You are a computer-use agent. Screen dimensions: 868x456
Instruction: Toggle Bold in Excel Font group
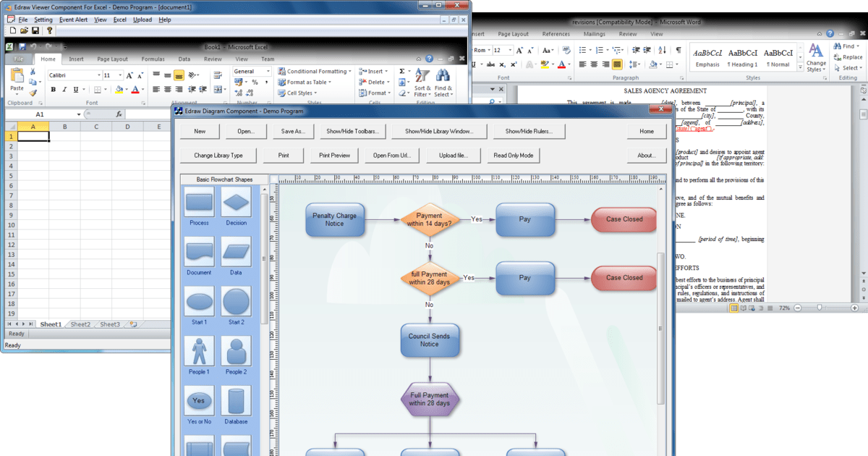coord(54,90)
